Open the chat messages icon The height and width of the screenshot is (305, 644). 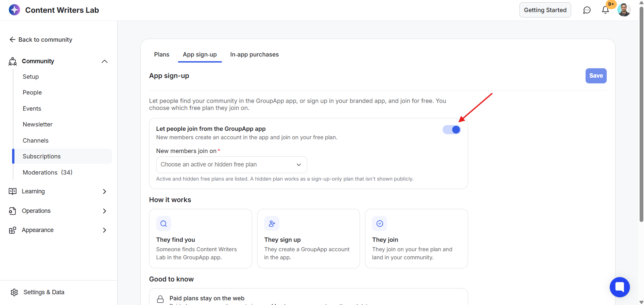pyautogui.click(x=587, y=10)
